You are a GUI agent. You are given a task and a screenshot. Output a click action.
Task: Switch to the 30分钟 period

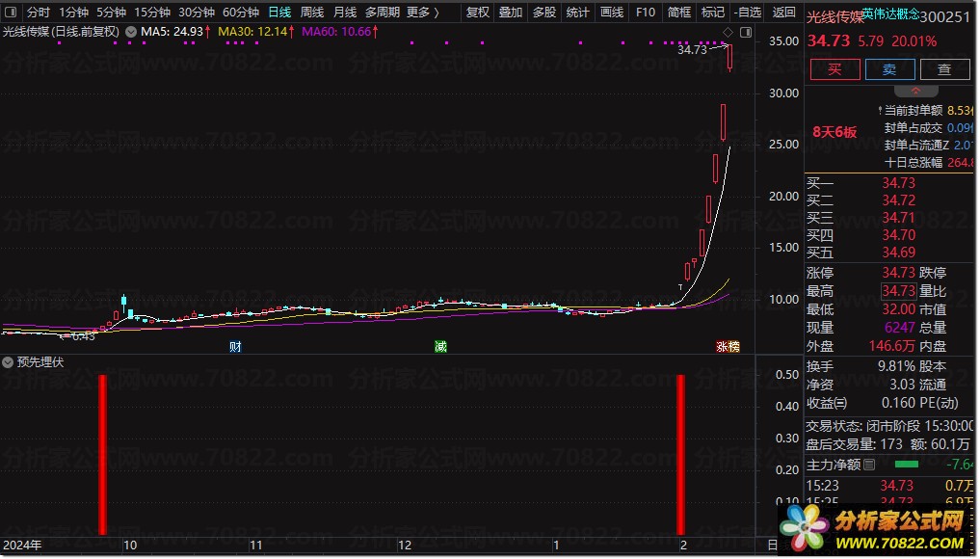pos(197,12)
